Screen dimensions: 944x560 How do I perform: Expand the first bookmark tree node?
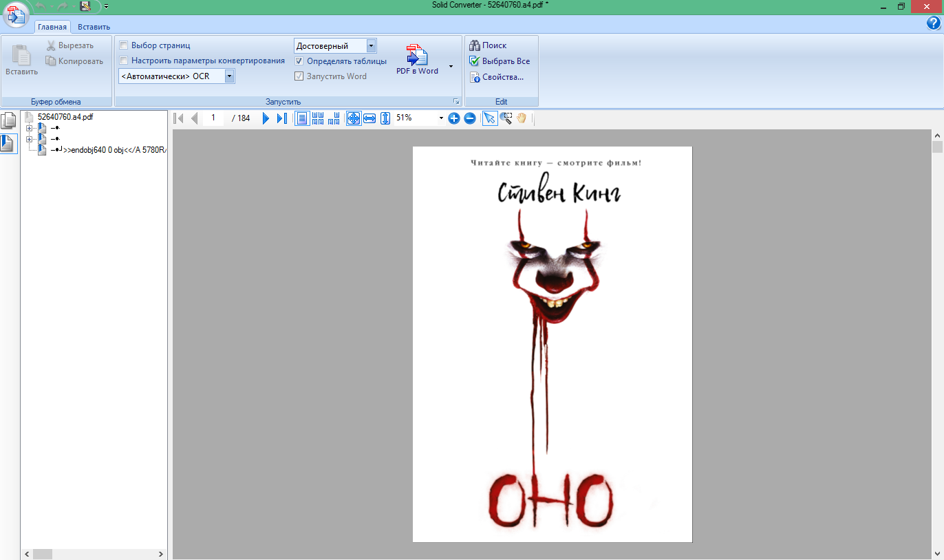point(29,128)
